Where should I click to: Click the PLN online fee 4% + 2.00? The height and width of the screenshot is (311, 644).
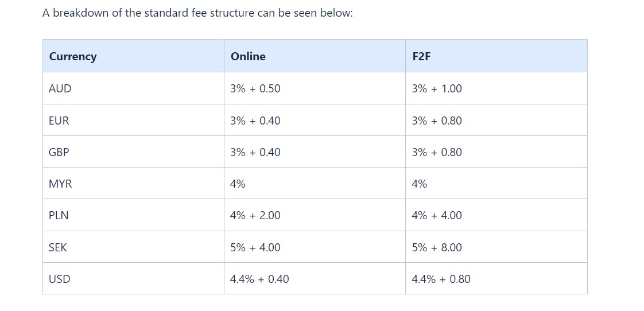click(x=255, y=215)
